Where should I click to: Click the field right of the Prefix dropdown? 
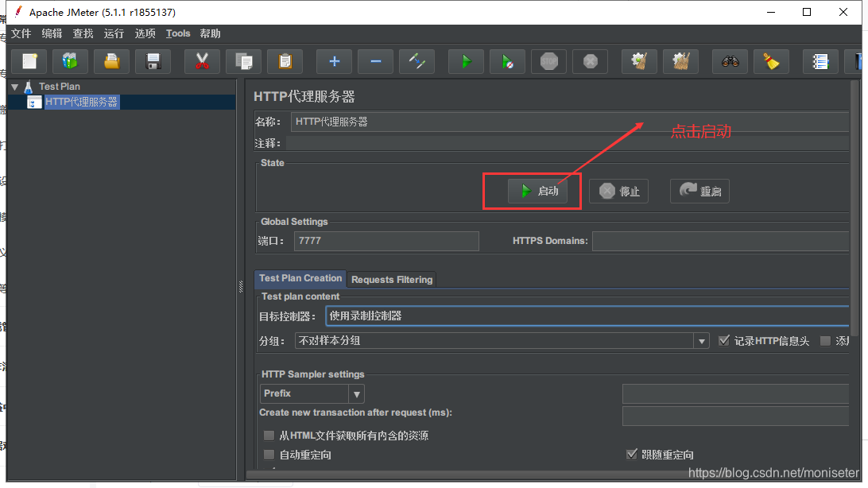click(x=736, y=393)
